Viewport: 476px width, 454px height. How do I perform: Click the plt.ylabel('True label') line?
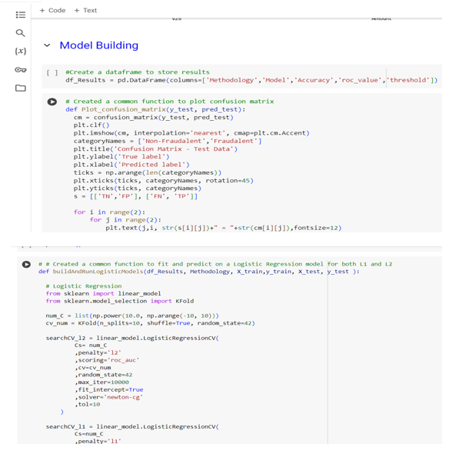point(121,157)
